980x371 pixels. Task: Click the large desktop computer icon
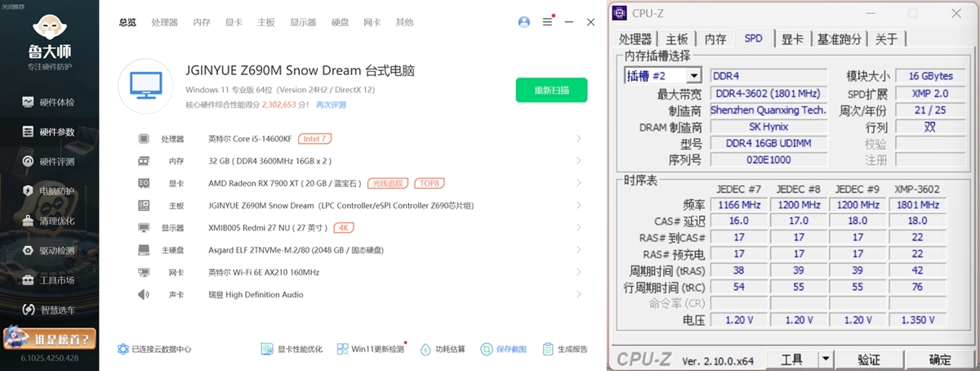[145, 86]
